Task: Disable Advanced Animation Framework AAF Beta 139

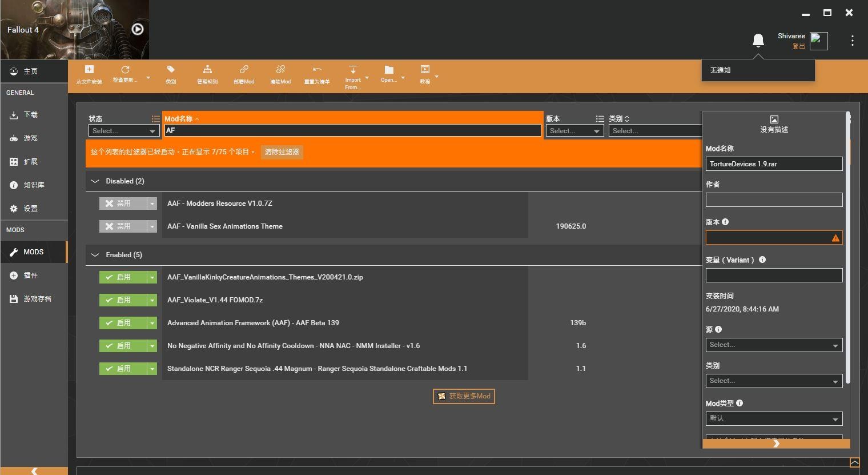Action: (123, 323)
